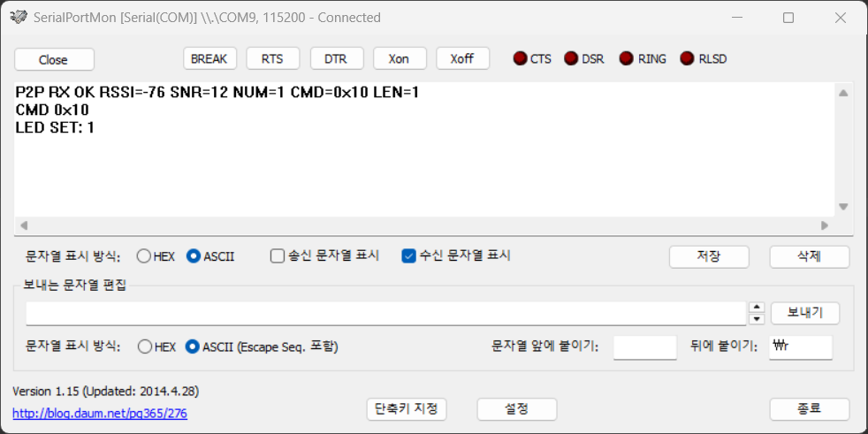Select HEX display mode for received text
868x434 pixels.
pos(144,256)
